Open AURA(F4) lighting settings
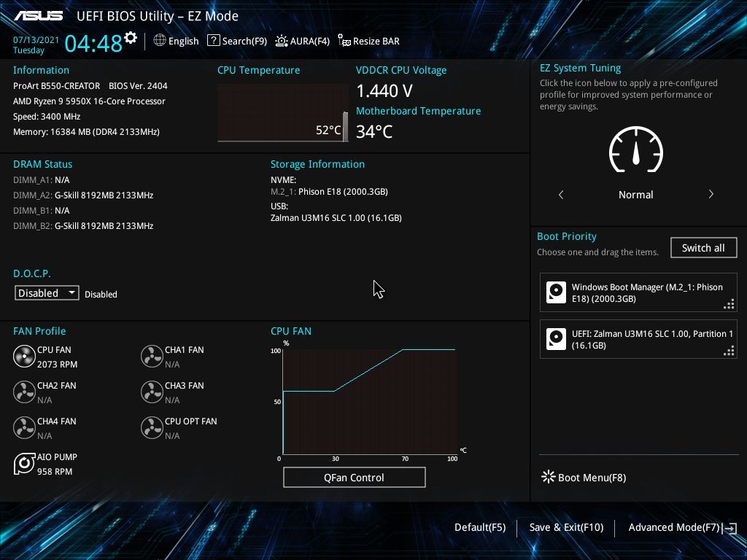The image size is (747, 560). pyautogui.click(x=302, y=41)
